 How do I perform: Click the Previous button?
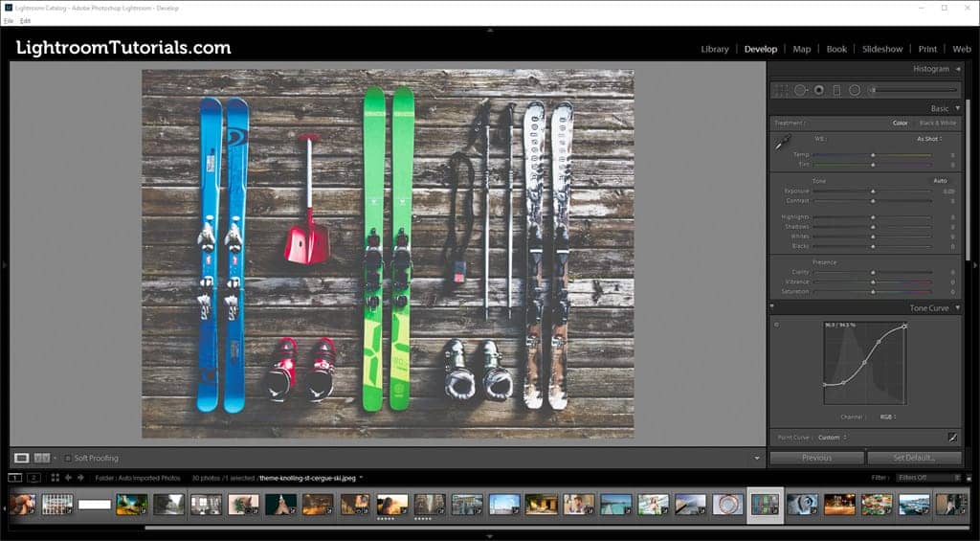pyautogui.click(x=816, y=458)
